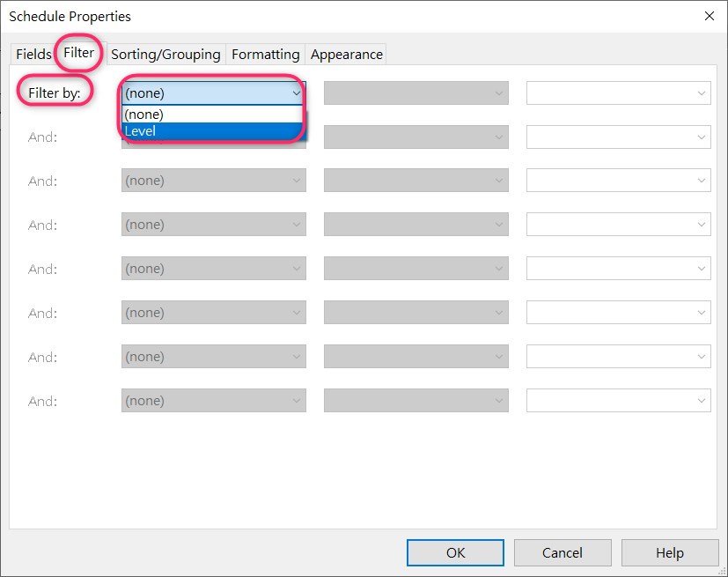Switch to the Fields tab
Image resolution: width=728 pixels, height=577 pixels.
pos(33,54)
